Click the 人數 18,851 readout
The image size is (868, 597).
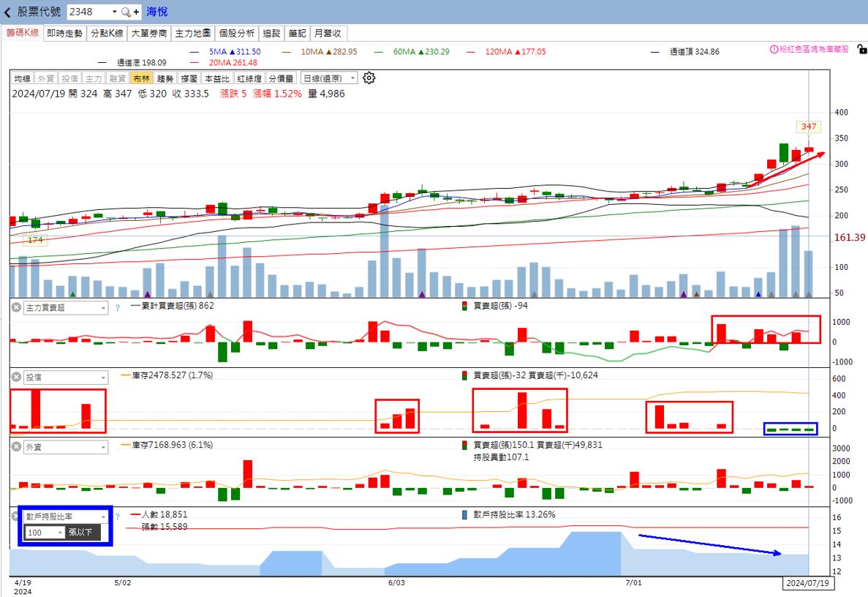[x=159, y=514]
